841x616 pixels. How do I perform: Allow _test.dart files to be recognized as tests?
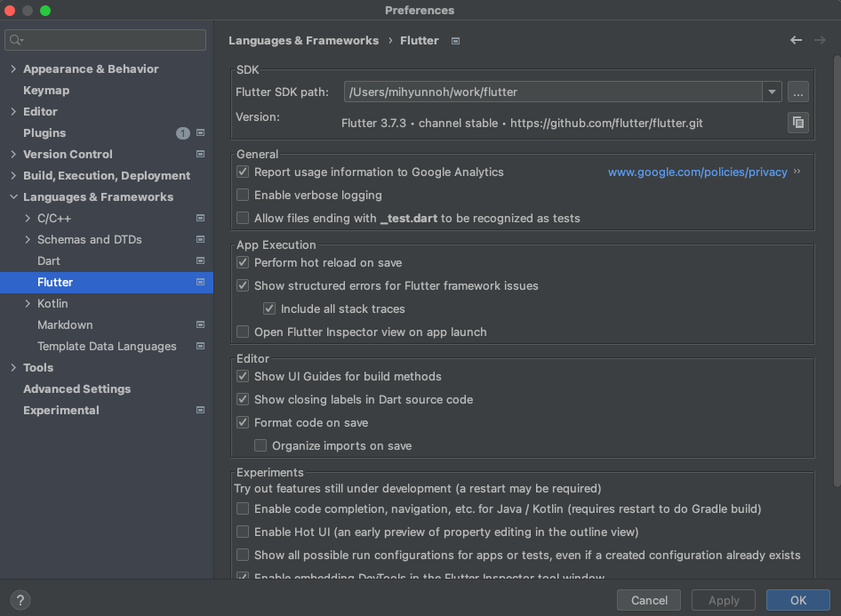click(243, 218)
